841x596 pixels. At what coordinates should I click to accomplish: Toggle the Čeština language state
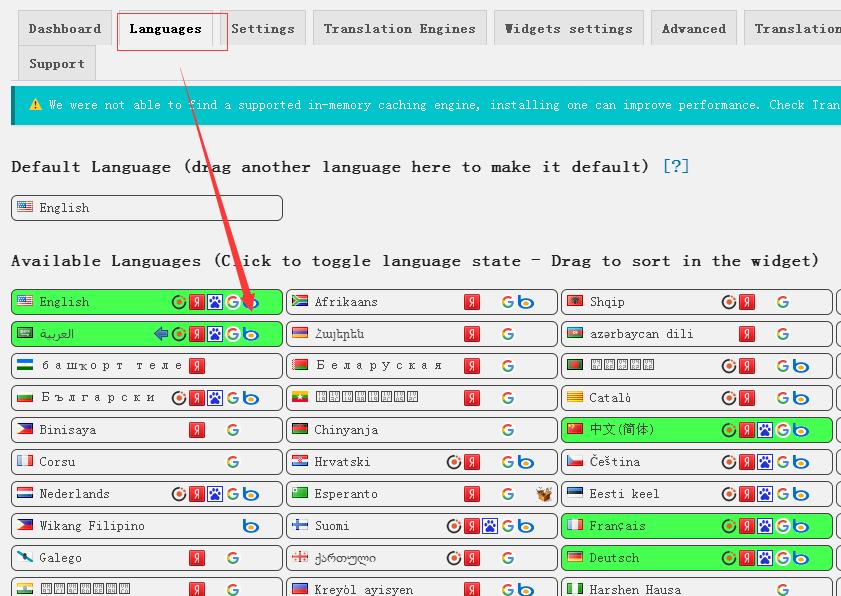click(x=697, y=462)
